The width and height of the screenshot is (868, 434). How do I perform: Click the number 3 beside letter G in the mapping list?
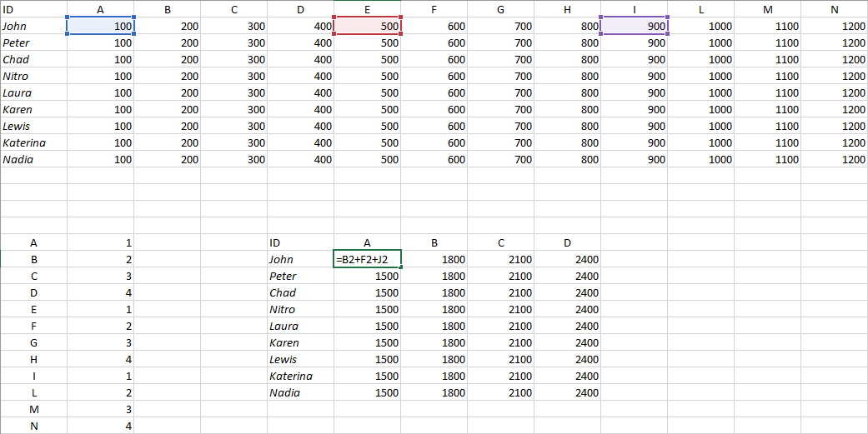pyautogui.click(x=100, y=342)
